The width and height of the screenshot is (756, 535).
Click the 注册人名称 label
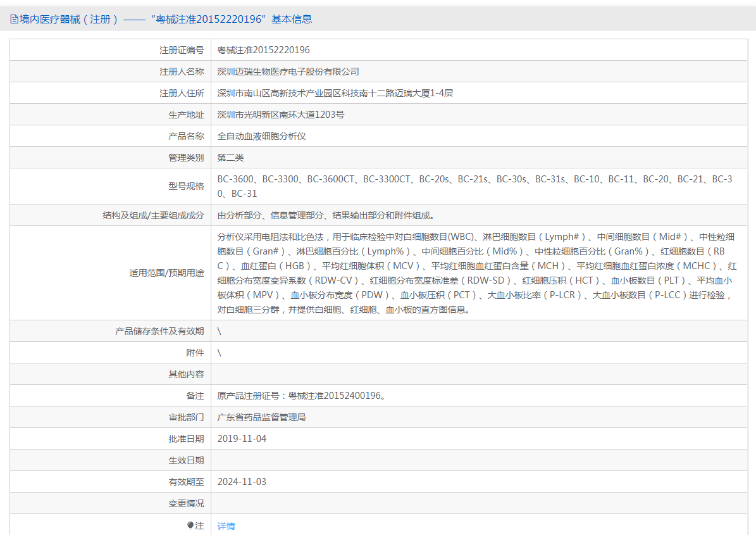(182, 72)
